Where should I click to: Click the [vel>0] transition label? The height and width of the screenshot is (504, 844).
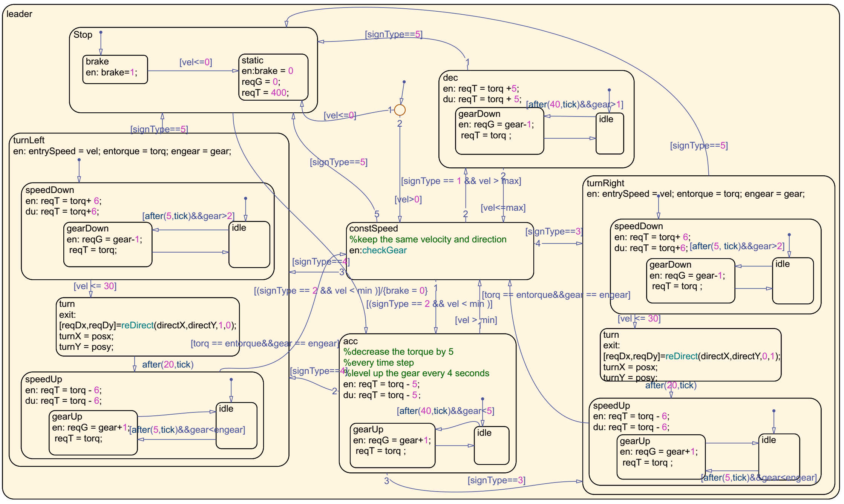[x=408, y=199]
